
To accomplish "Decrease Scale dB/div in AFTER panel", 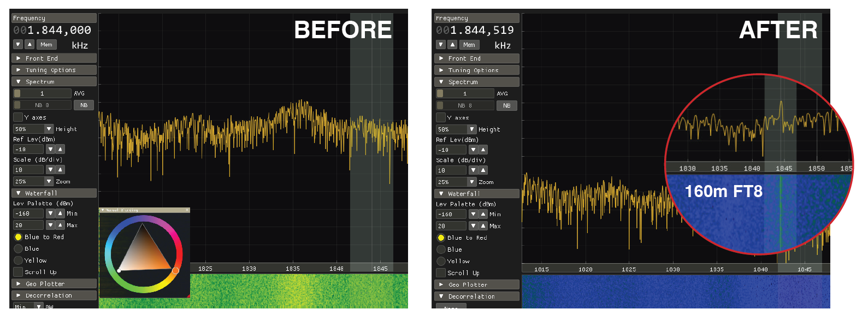I will 473,170.
